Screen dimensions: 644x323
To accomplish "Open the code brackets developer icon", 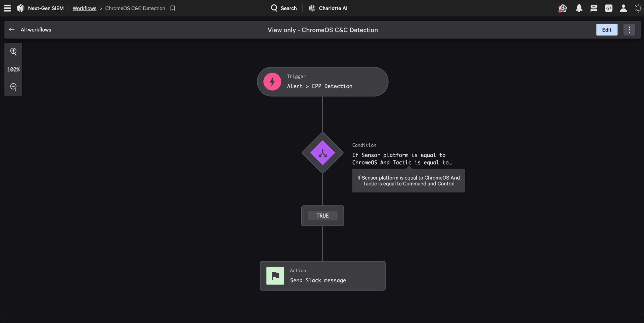I will (609, 8).
